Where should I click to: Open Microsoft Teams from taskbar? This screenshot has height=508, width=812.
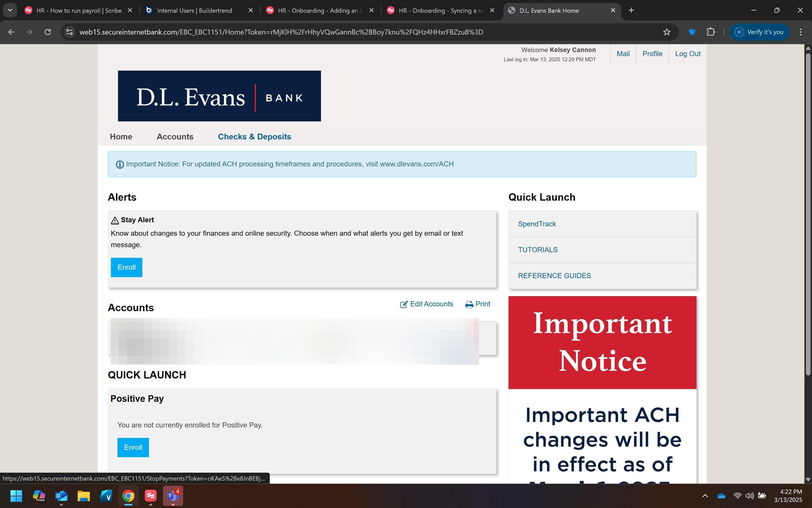tap(173, 496)
